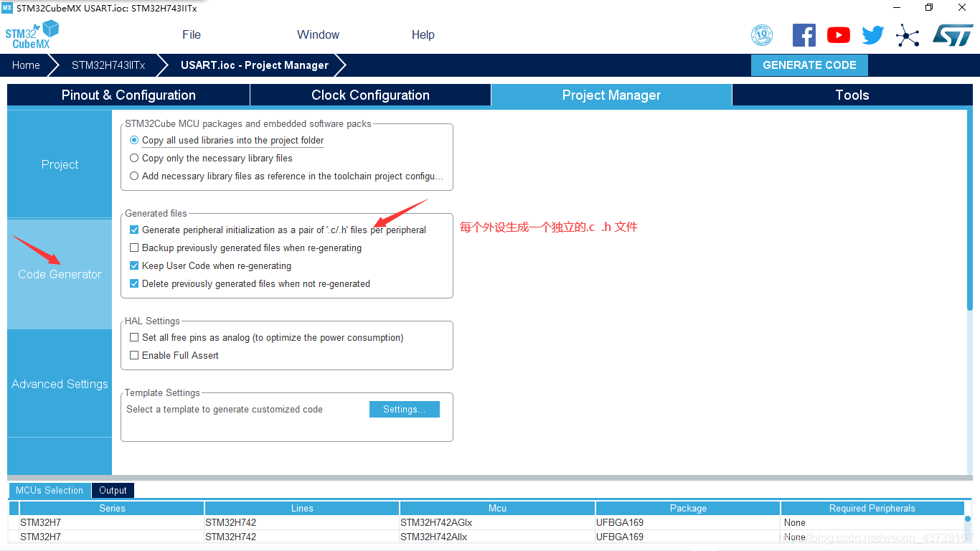This screenshot has width=980, height=551.
Task: Toggle Delete previously generated files when not re-generated
Action: (134, 283)
